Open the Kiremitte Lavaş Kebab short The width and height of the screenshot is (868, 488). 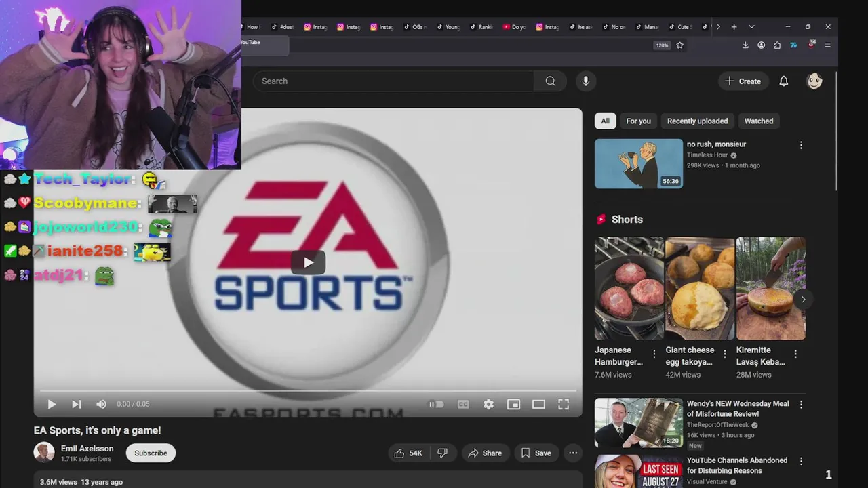pyautogui.click(x=771, y=288)
